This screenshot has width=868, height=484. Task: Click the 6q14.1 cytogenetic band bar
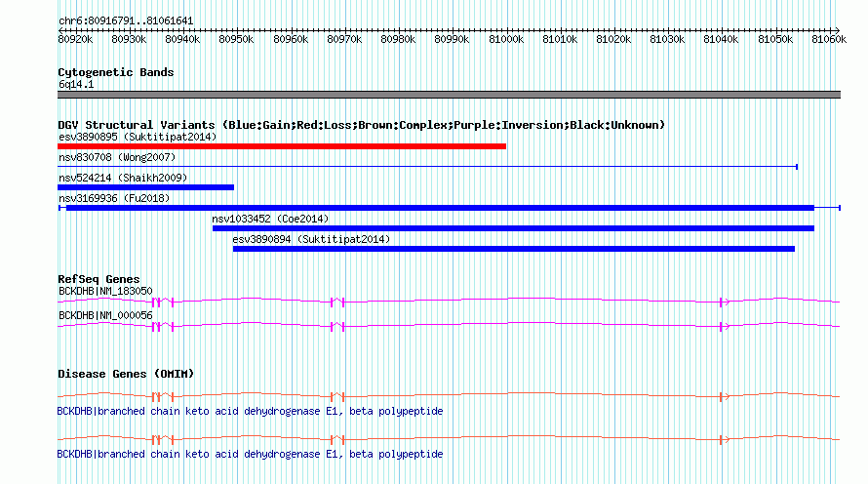pyautogui.click(x=449, y=95)
